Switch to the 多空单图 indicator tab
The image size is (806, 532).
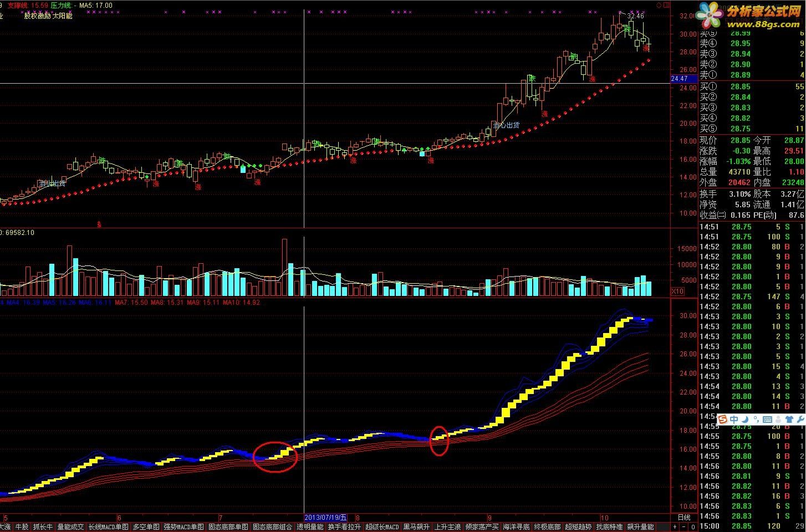[x=146, y=527]
